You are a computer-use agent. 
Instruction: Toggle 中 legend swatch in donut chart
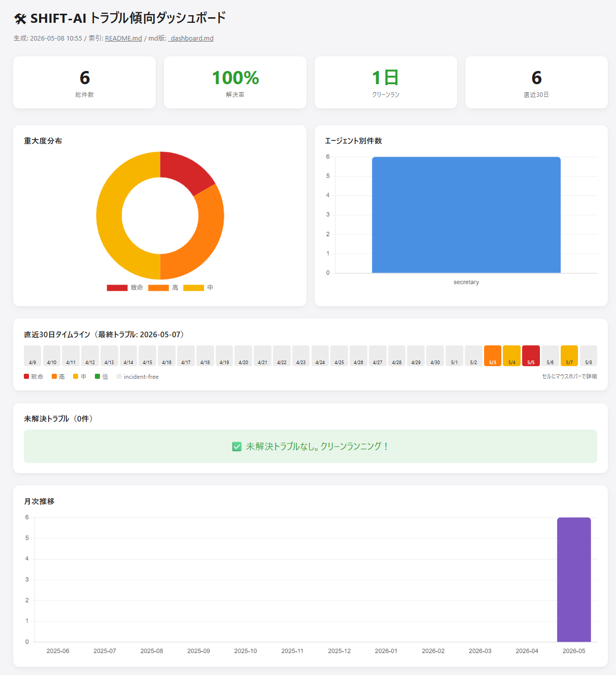(193, 288)
